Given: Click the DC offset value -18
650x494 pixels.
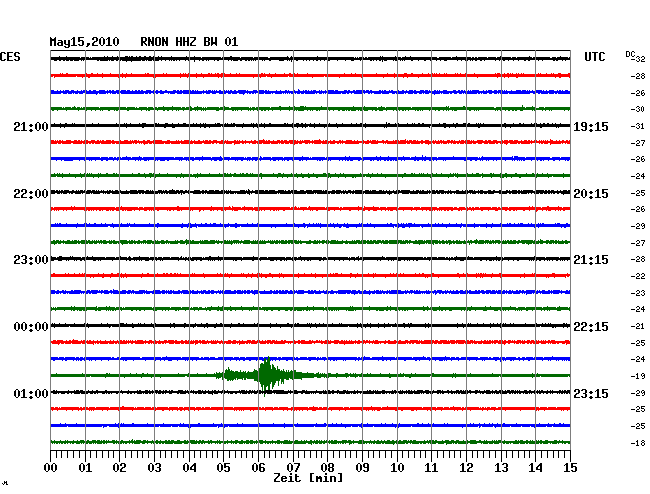Looking at the screenshot, I should coord(638,443).
